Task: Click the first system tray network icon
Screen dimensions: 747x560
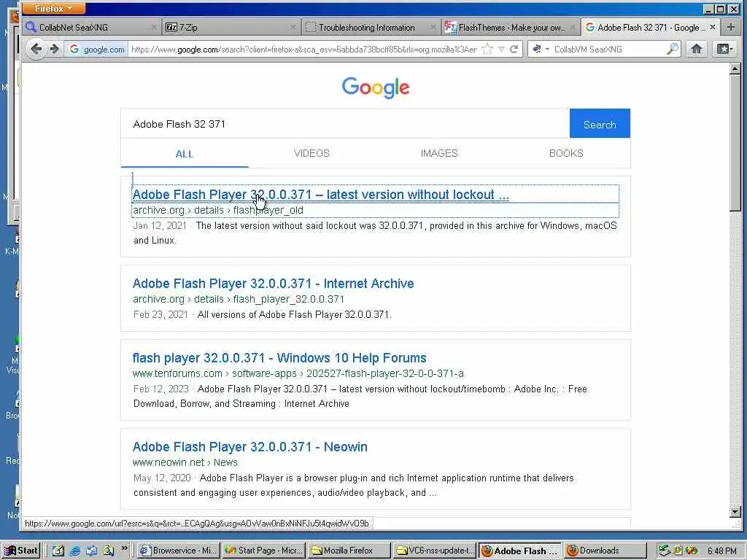Action: pyautogui.click(x=665, y=551)
